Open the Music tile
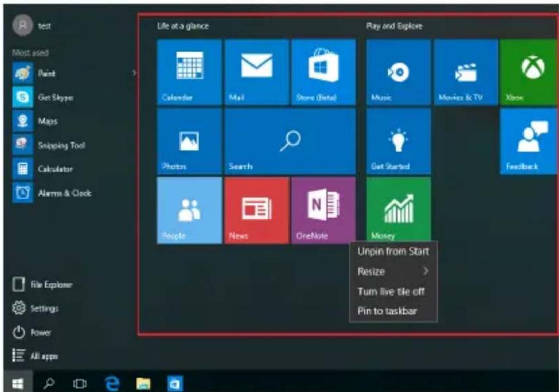Viewport: 559px width, 392px height. [x=399, y=72]
